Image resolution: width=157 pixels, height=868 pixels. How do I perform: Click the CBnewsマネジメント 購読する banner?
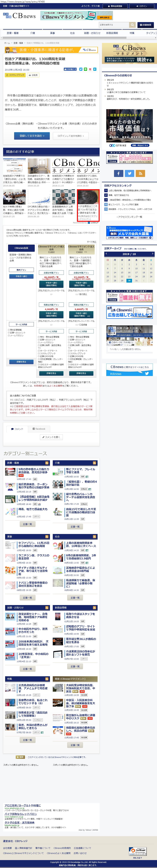coord(129,54)
